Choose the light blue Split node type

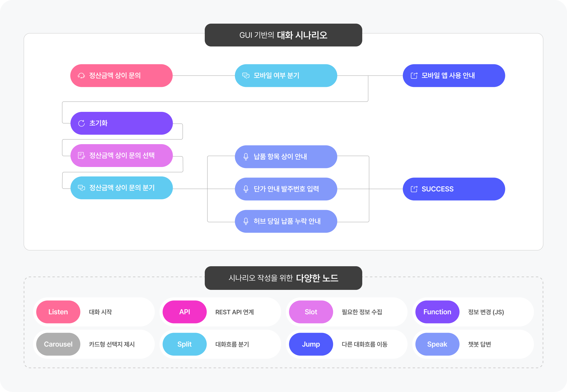pos(185,344)
